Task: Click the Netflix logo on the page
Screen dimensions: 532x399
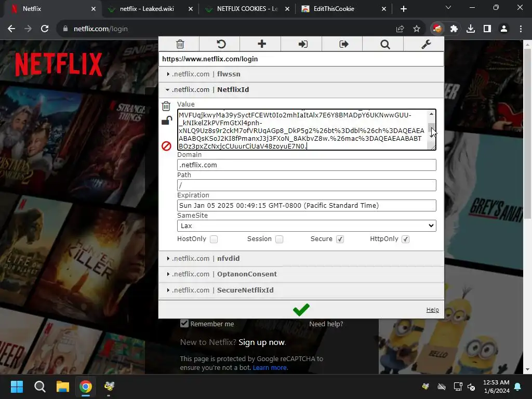Action: click(x=58, y=64)
